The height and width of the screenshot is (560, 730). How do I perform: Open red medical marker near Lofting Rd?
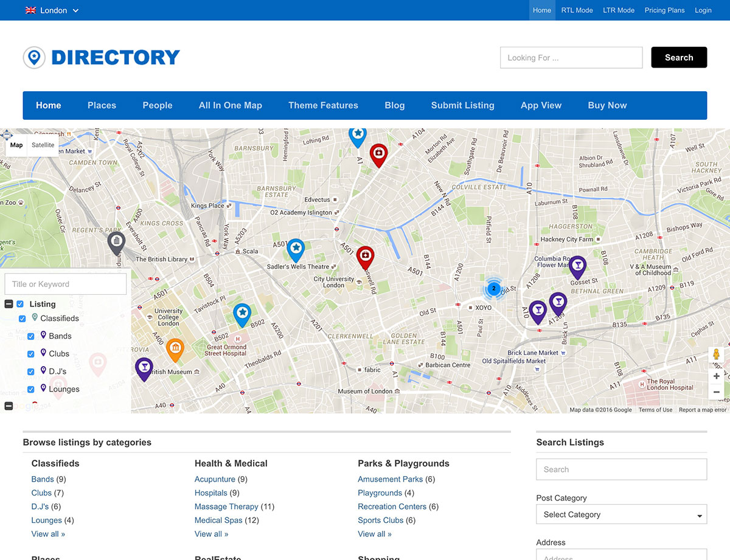click(378, 154)
